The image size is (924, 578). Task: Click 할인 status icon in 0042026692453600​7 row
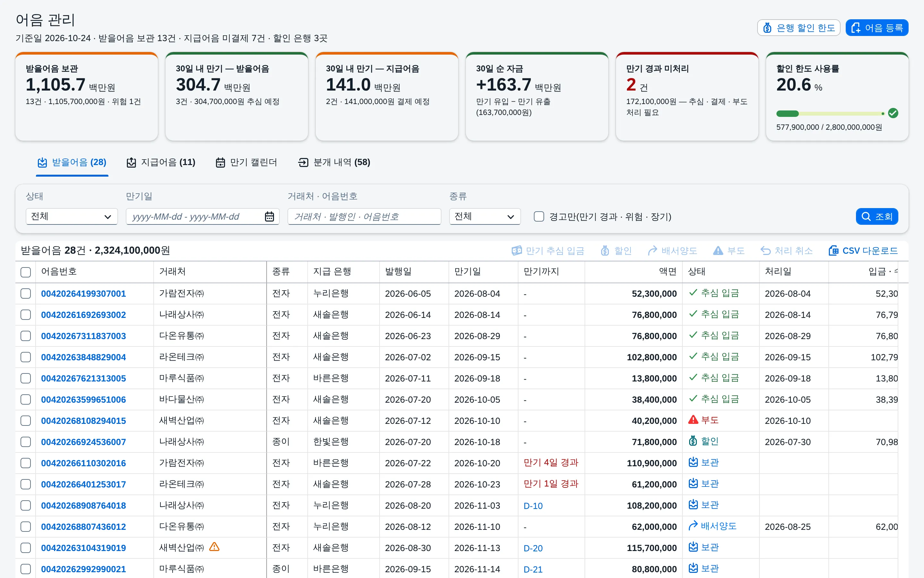click(x=693, y=441)
